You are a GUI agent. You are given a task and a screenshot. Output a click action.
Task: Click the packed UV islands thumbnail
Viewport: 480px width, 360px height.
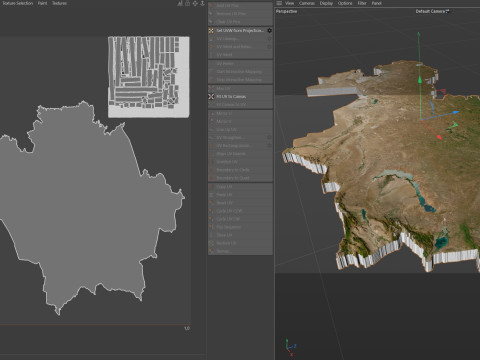pyautogui.click(x=149, y=77)
